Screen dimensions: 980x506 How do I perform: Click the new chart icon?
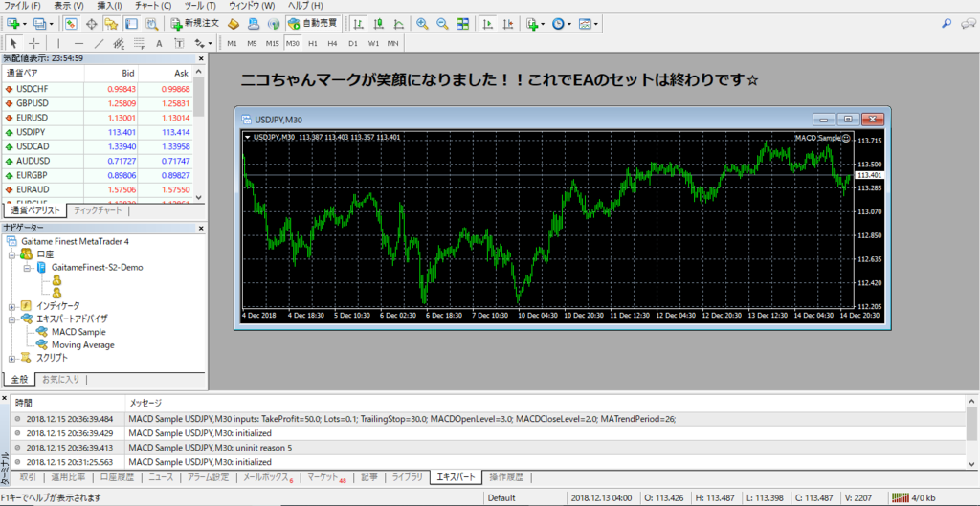(x=13, y=24)
